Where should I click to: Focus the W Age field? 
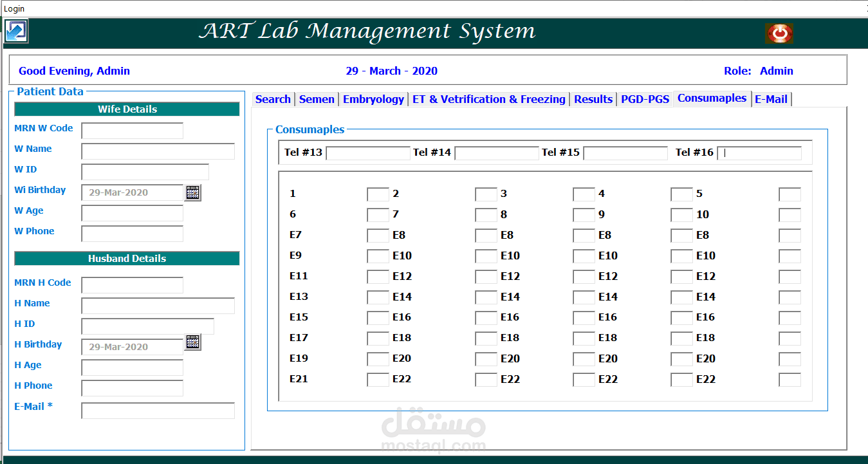(133, 213)
